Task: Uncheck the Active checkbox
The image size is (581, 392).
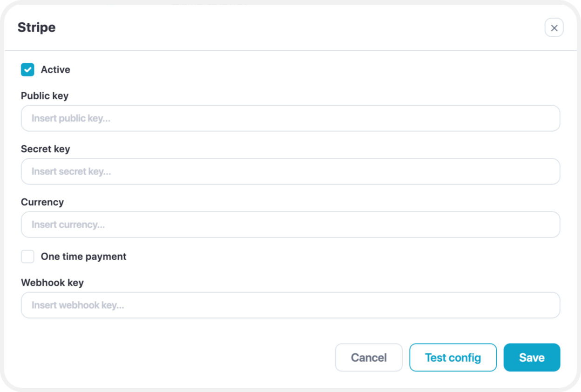Action: point(27,70)
